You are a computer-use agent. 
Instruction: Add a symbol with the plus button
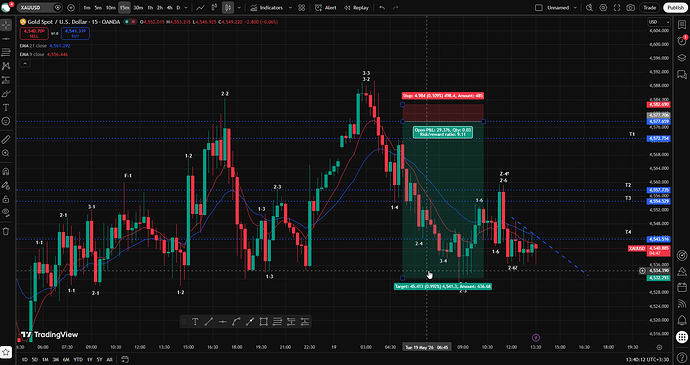click(71, 7)
